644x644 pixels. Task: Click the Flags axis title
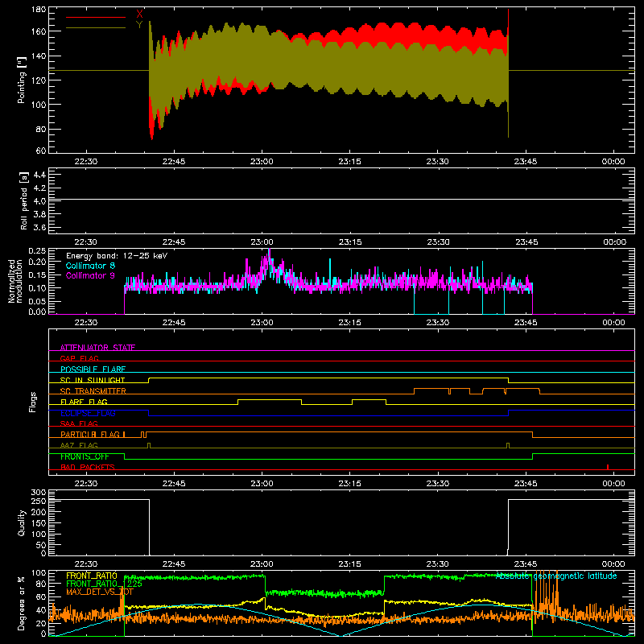point(33,402)
